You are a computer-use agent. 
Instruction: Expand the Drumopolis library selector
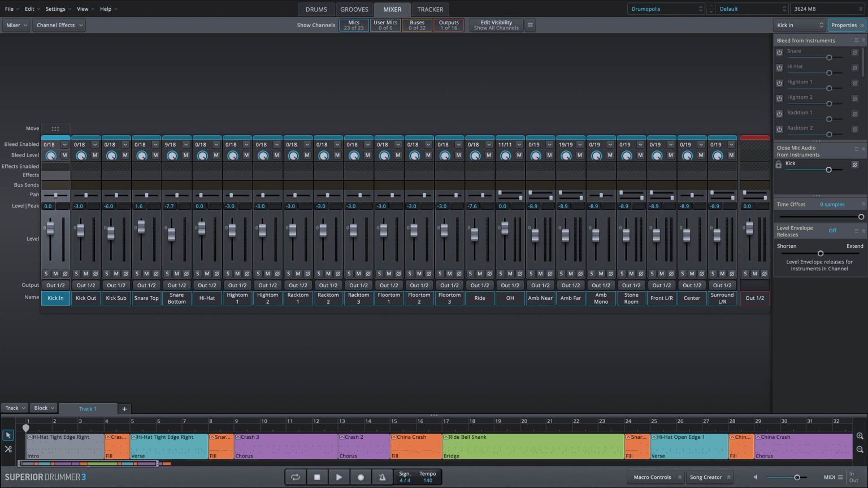666,9
